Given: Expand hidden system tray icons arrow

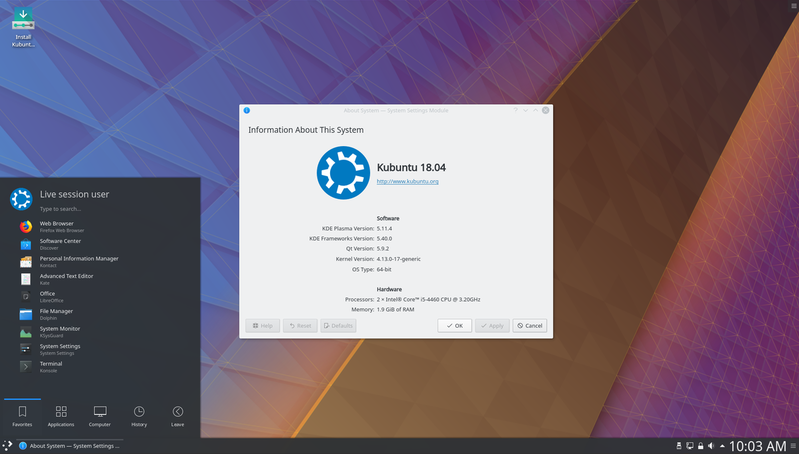Looking at the screenshot, I should (721, 446).
